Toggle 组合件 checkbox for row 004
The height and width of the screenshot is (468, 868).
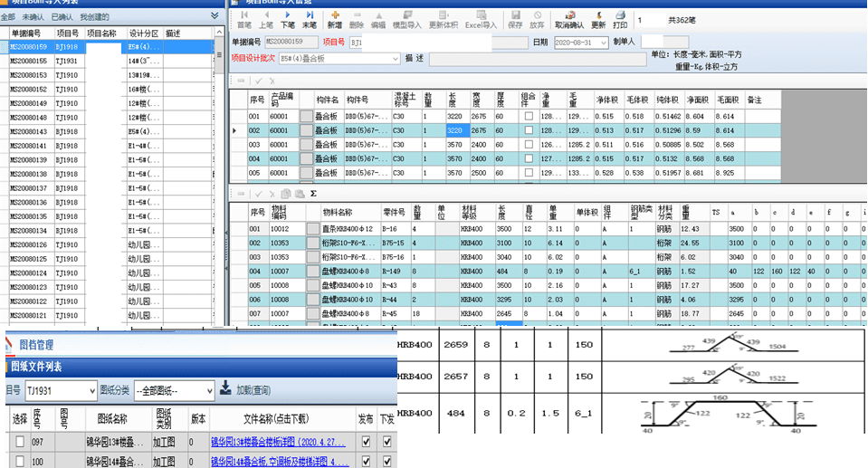529,158
